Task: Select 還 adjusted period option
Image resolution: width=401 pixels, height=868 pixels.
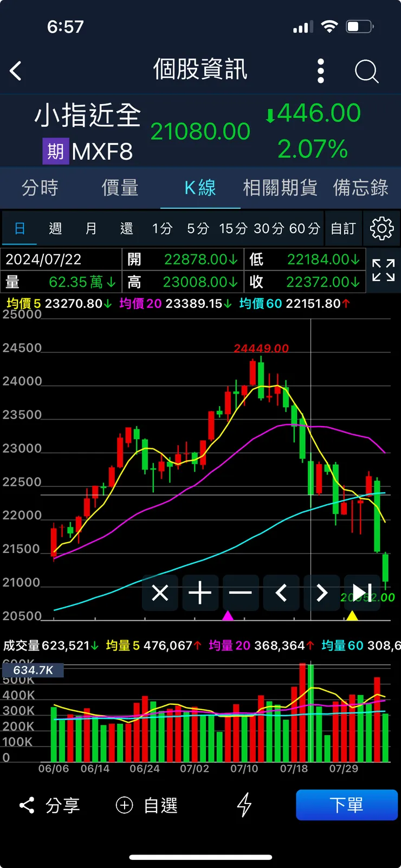Action: click(127, 228)
